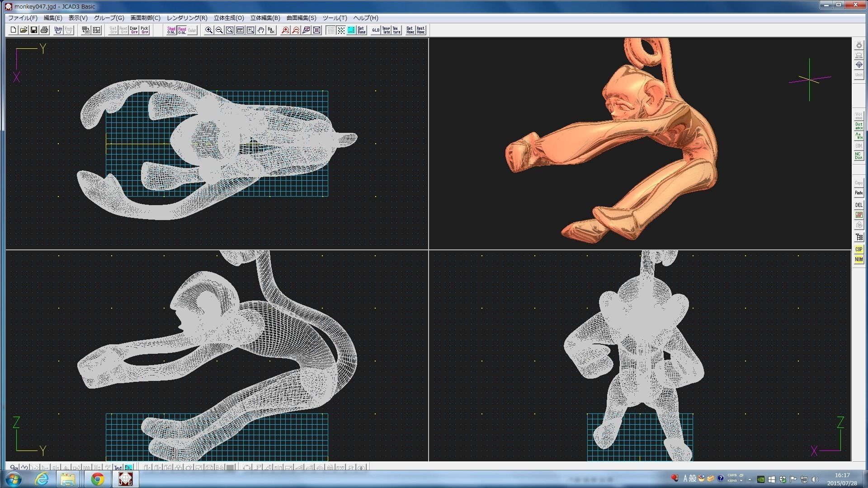Click the blue diamond gem icon
The width and height of the screenshot is (868, 488).
(859, 65)
